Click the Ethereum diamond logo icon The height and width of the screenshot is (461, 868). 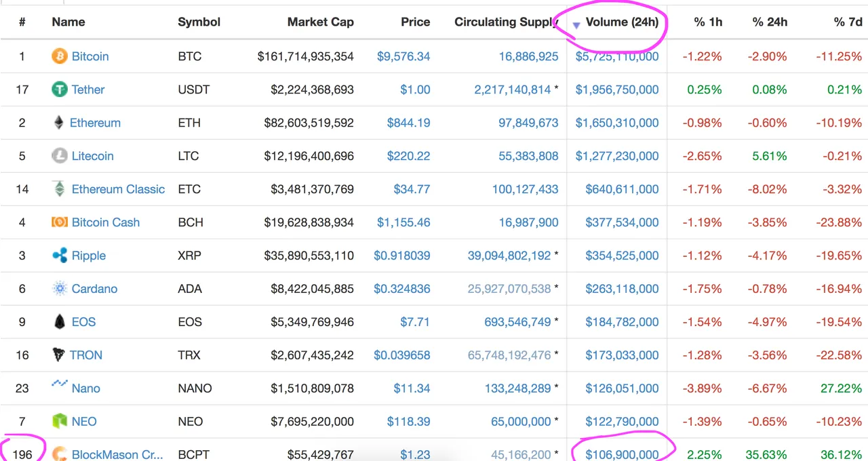pyautogui.click(x=59, y=123)
